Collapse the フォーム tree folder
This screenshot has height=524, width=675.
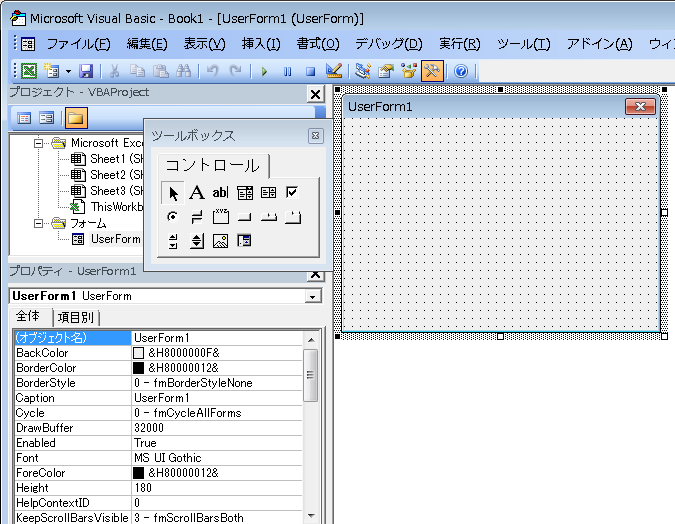point(38,223)
